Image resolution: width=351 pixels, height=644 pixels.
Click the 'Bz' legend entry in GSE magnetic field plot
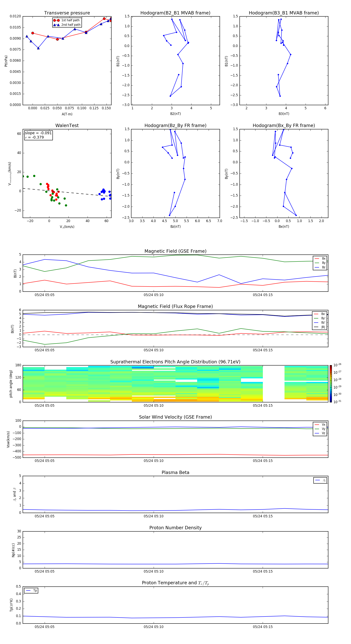[x=320, y=267]
